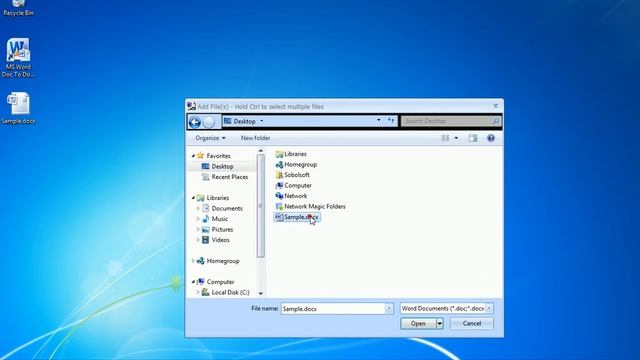Open the Recycle Bin desktop icon
Viewport: 640px width, 360px height.
pyautogui.click(x=18, y=8)
